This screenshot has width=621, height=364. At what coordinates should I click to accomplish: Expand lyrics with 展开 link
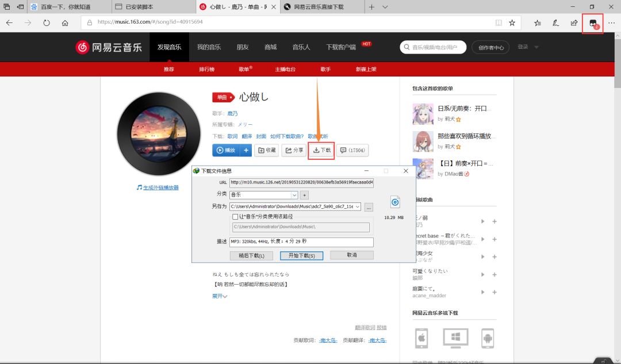coord(220,296)
